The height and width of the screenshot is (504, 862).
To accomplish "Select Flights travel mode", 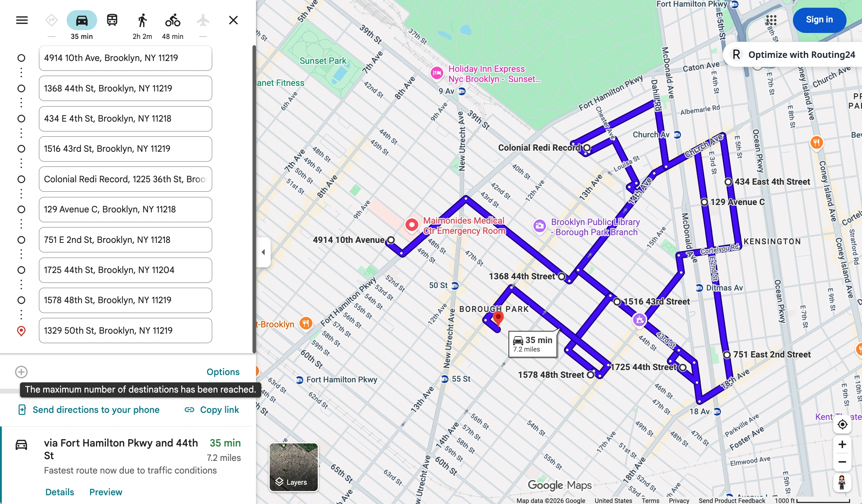I will pyautogui.click(x=203, y=20).
